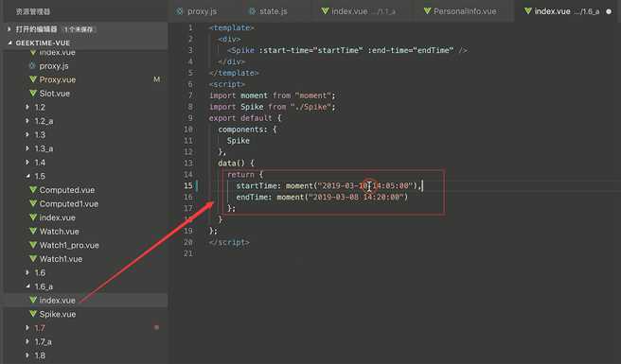Click the closing </template> tag line
Viewport: 621px width, 364px height.
point(234,73)
